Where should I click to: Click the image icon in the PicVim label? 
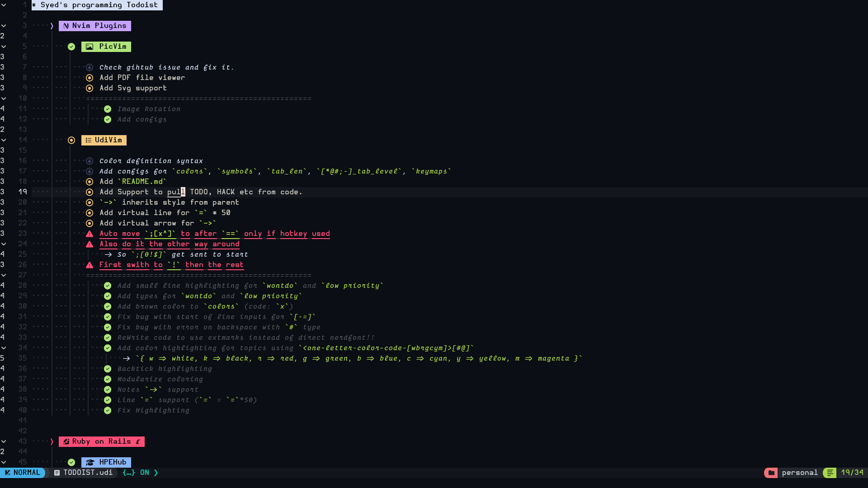(x=90, y=47)
